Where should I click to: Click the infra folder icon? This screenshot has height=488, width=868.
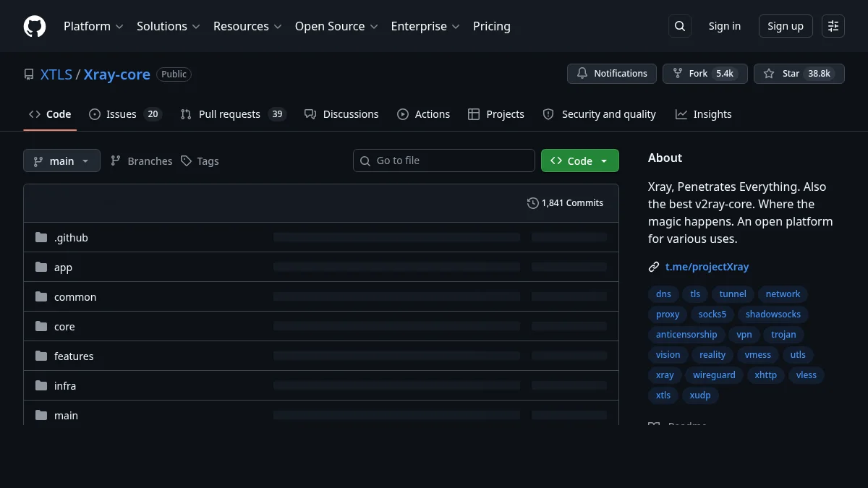(x=41, y=386)
